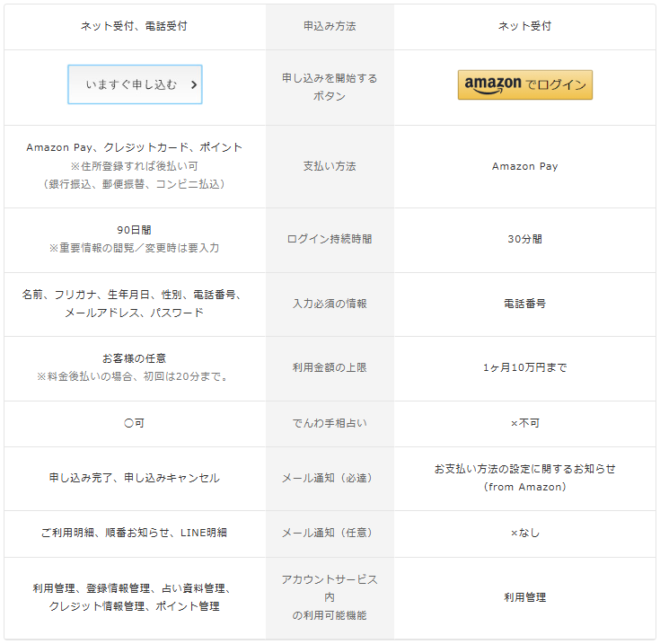This screenshot has height=644, width=660.
Task: Click the (from Amazon) text
Action: 525,487
